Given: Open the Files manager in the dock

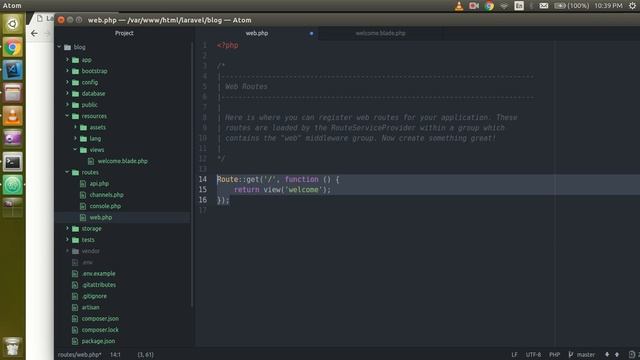Looking at the screenshot, I should click(13, 93).
